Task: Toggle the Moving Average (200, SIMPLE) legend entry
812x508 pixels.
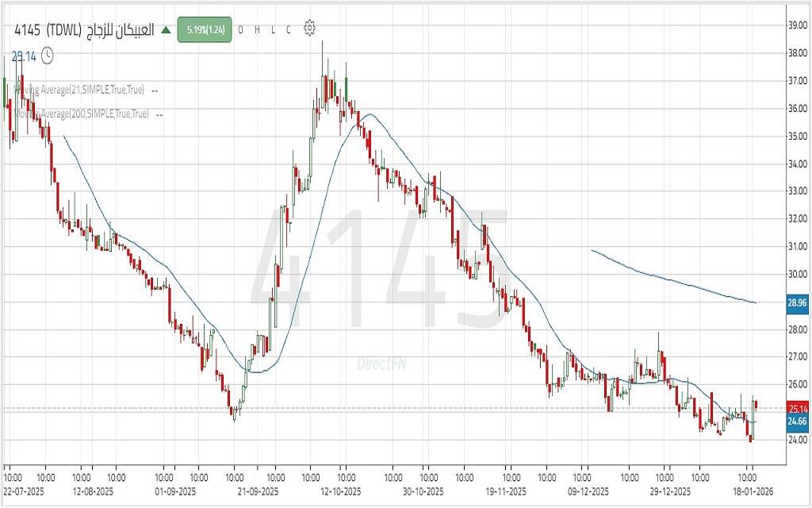Action: tap(79, 114)
